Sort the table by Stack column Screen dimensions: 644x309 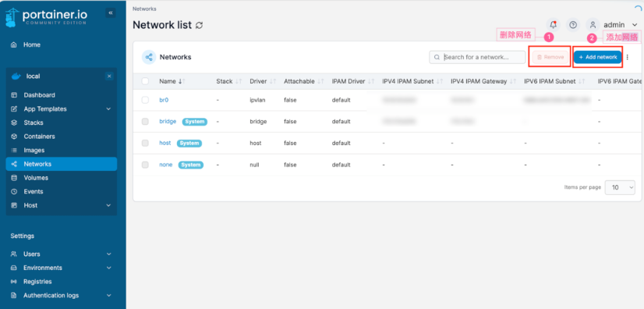(x=229, y=81)
